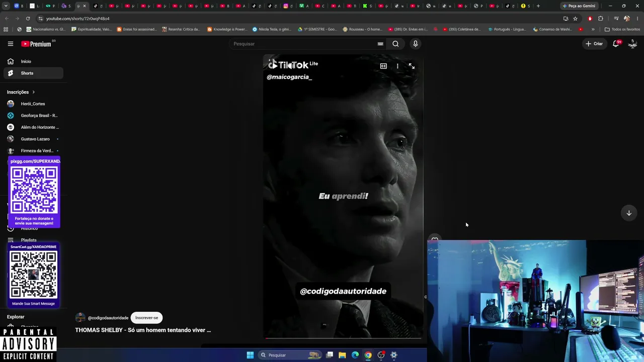Image resolution: width=644 pixels, height=362 pixels.
Task: Click the Windows taskbar Pesquisar search box
Action: [x=289, y=355]
